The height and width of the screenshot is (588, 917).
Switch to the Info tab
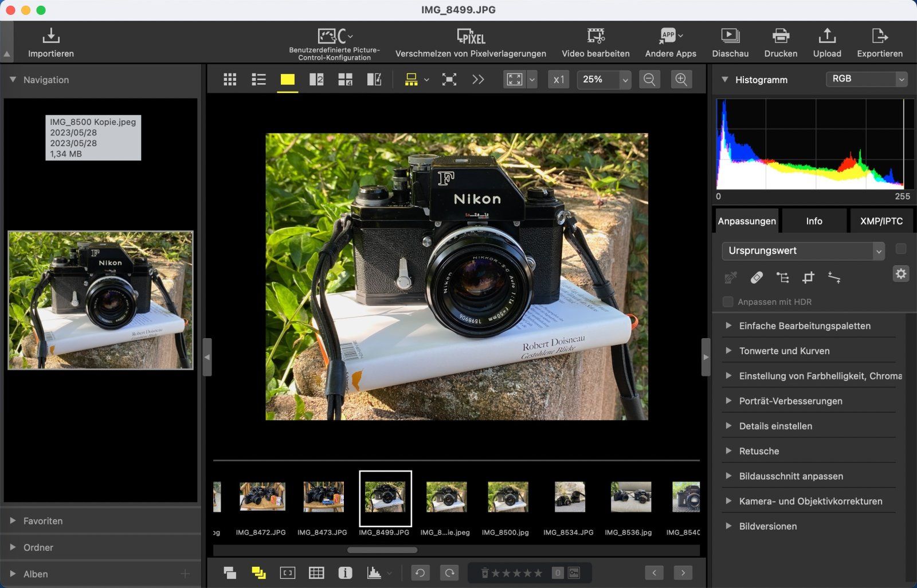click(814, 221)
